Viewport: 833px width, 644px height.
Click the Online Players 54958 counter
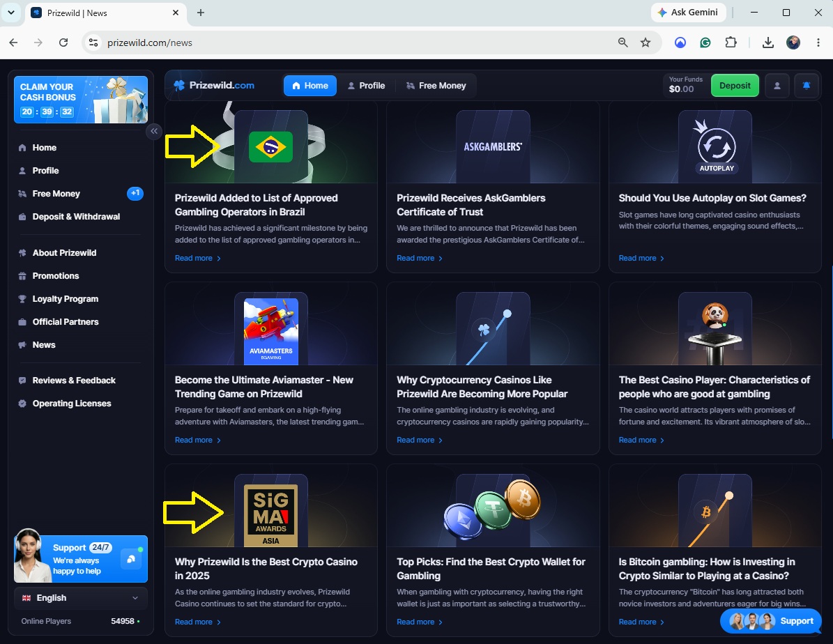pos(81,621)
